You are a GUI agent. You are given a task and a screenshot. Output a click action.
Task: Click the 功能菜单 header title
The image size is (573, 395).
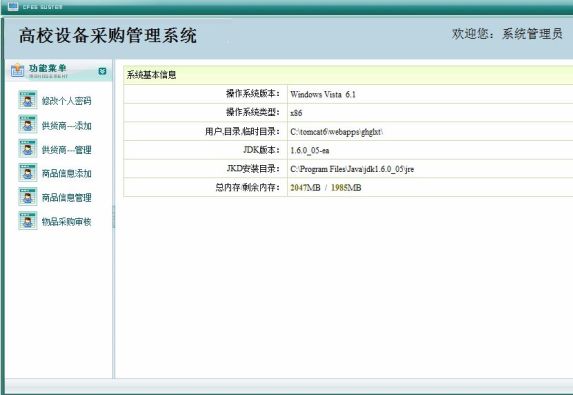coord(48,68)
